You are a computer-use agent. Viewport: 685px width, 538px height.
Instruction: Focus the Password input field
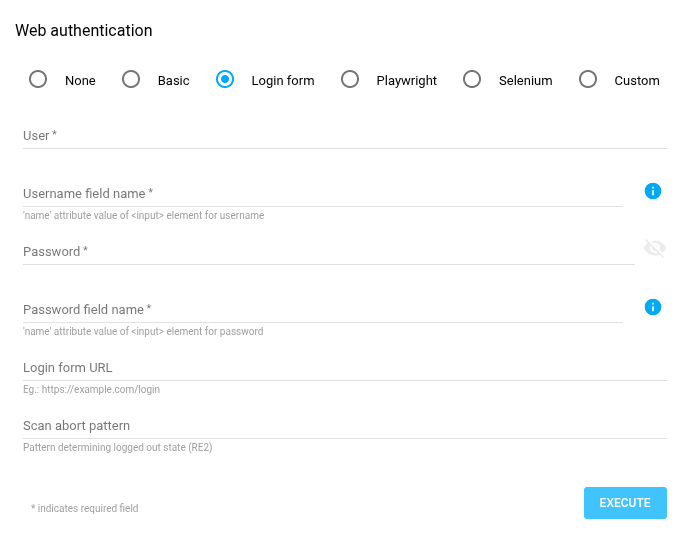[x=328, y=252]
